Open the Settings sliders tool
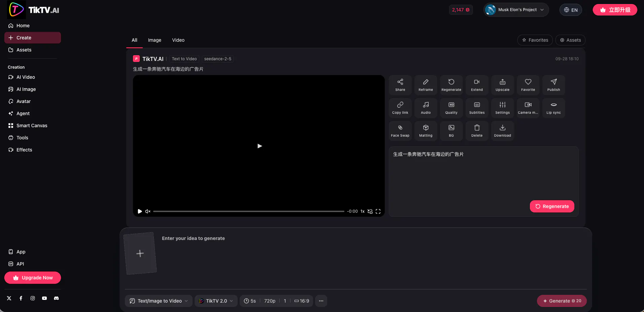The width and height of the screenshot is (644, 312). (x=502, y=108)
